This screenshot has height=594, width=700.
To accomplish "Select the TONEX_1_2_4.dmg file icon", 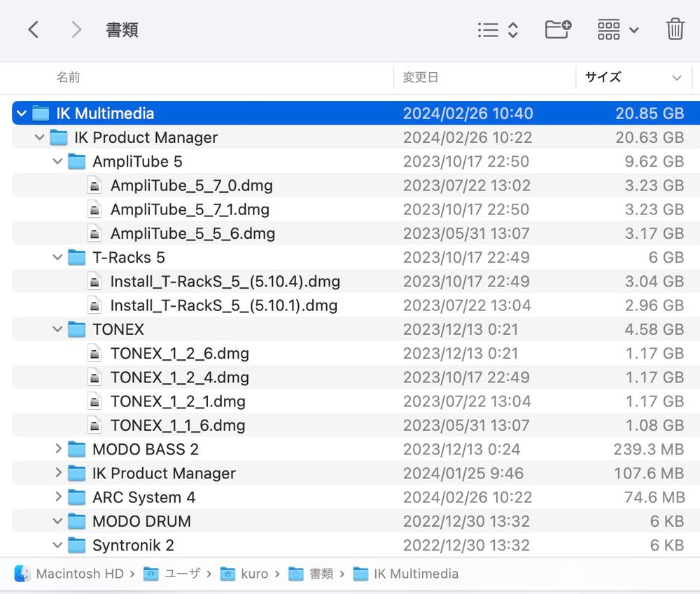I will click(x=94, y=378).
